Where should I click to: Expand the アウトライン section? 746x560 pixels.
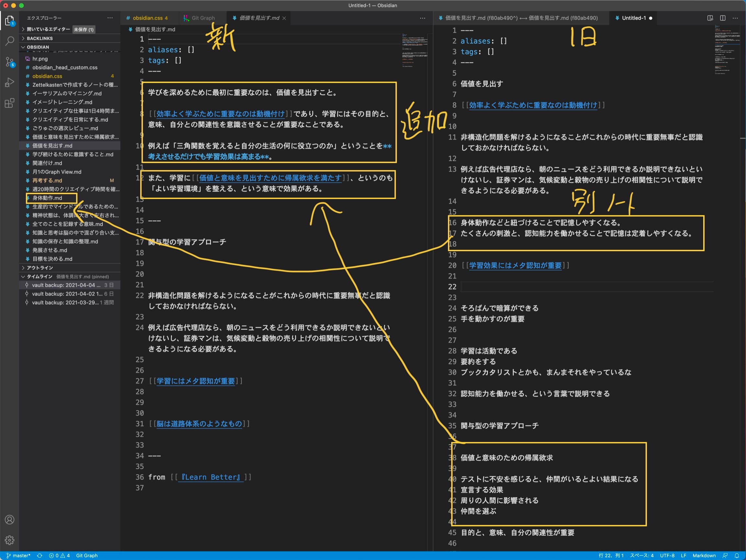click(40, 268)
